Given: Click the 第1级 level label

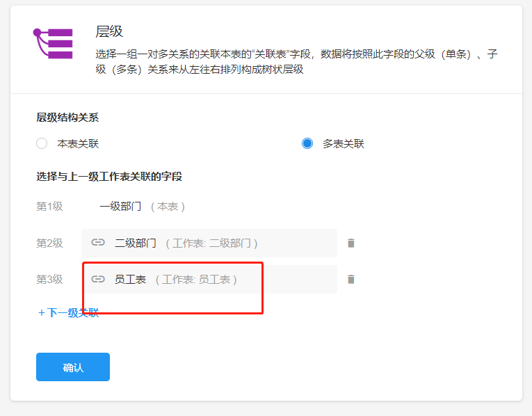Looking at the screenshot, I should click(x=49, y=207).
